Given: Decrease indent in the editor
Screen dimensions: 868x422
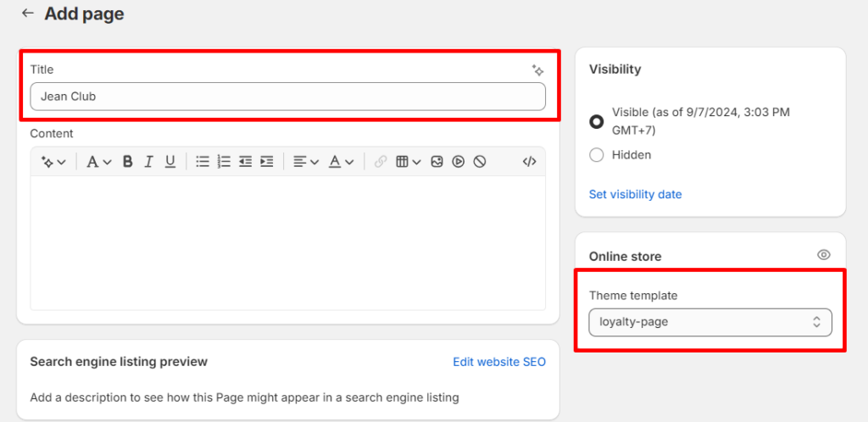Looking at the screenshot, I should pyautogui.click(x=245, y=161).
